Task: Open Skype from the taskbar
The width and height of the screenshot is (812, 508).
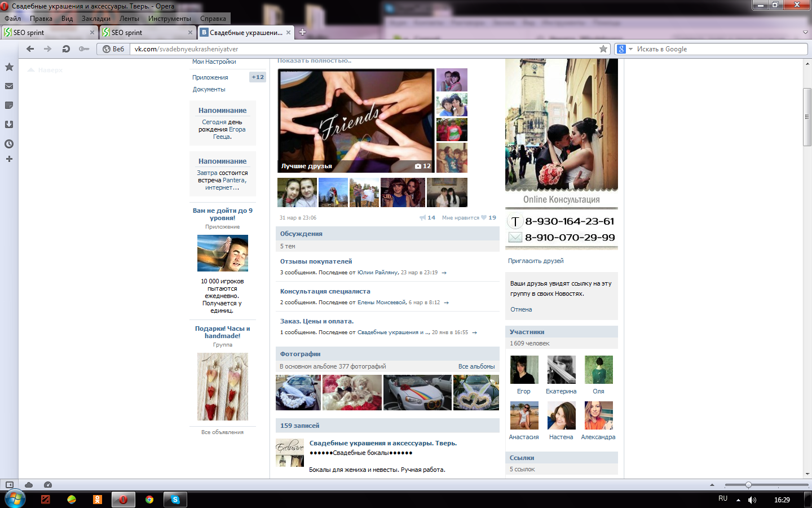Action: (x=175, y=500)
